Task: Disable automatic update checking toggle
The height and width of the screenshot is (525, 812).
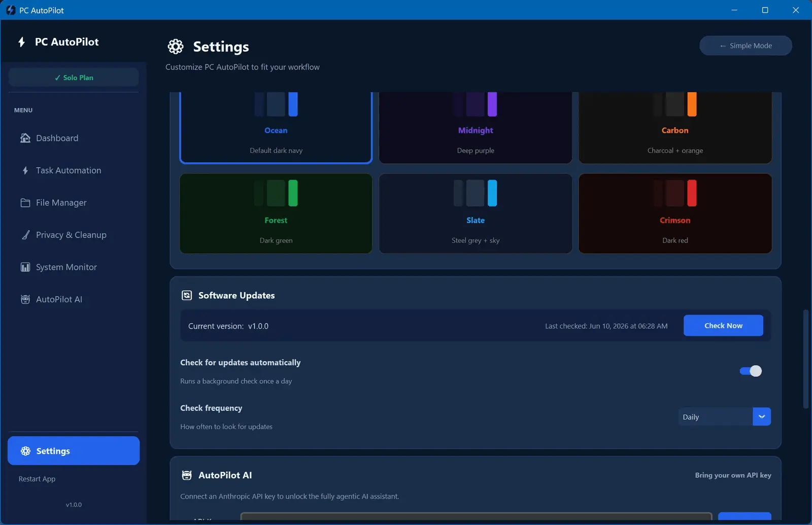Action: pos(751,371)
